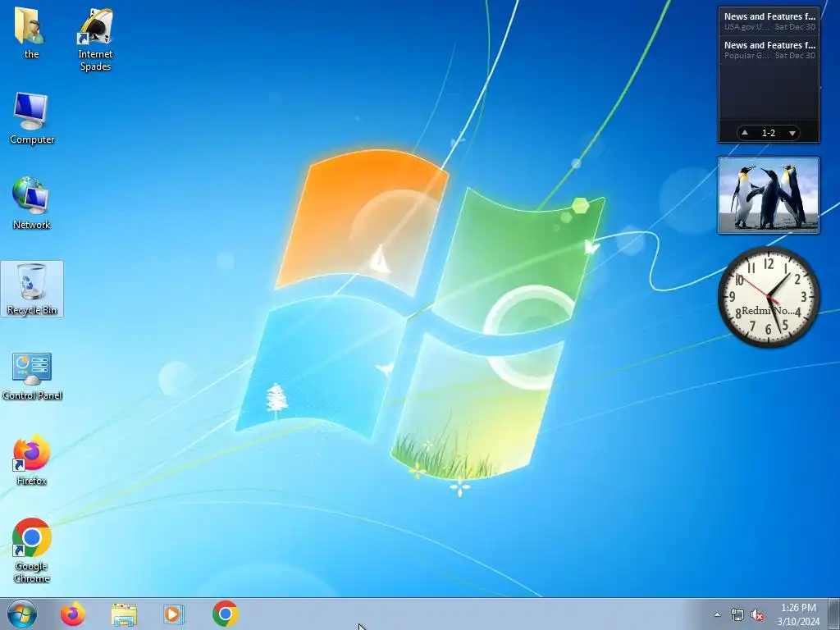
Task: Select the Computer desktop icon
Action: coord(32,118)
